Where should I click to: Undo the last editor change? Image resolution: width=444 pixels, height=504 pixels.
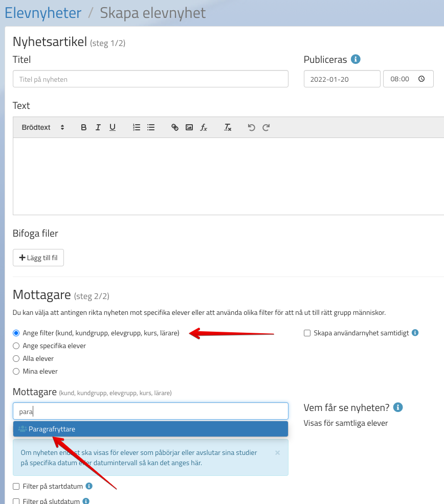tap(251, 127)
